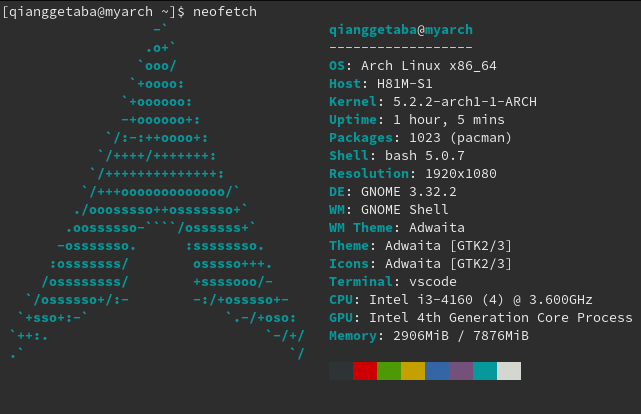Click the Arch Linux ASCII art logo
641x414 pixels.
pyautogui.click(x=157, y=192)
